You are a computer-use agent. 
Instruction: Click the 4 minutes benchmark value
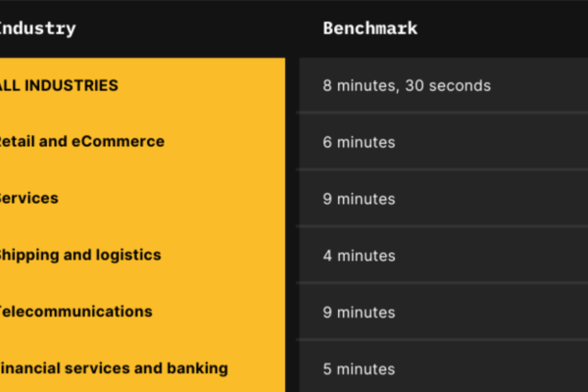(359, 256)
